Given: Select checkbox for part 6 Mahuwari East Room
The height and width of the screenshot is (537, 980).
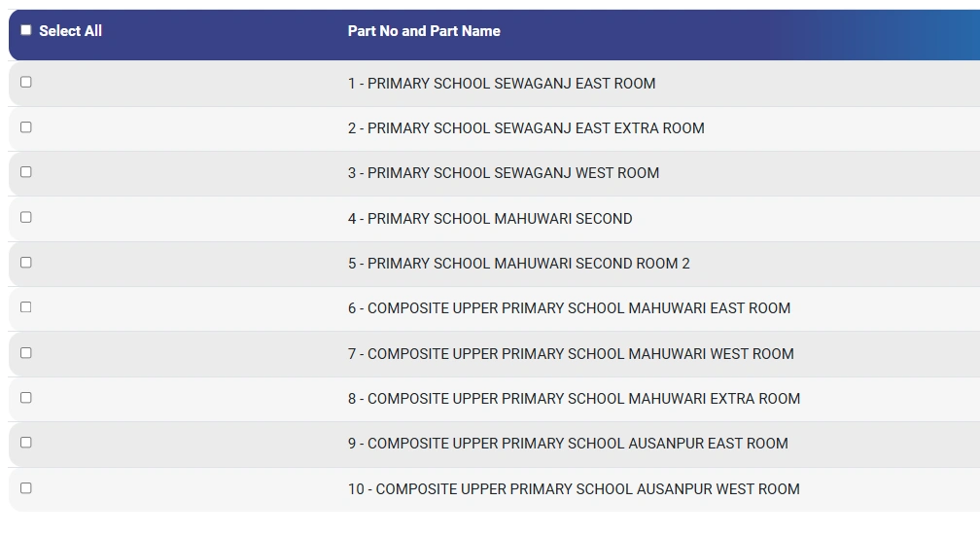Looking at the screenshot, I should coord(26,306).
